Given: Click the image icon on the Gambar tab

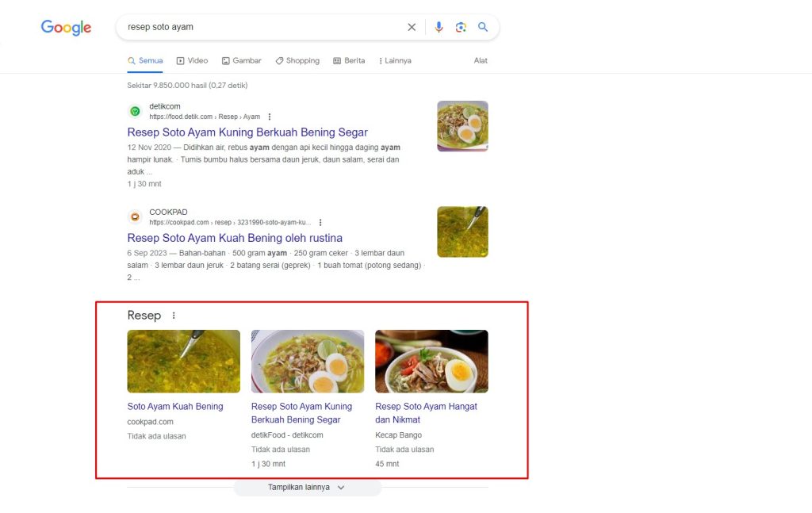Looking at the screenshot, I should [x=224, y=60].
